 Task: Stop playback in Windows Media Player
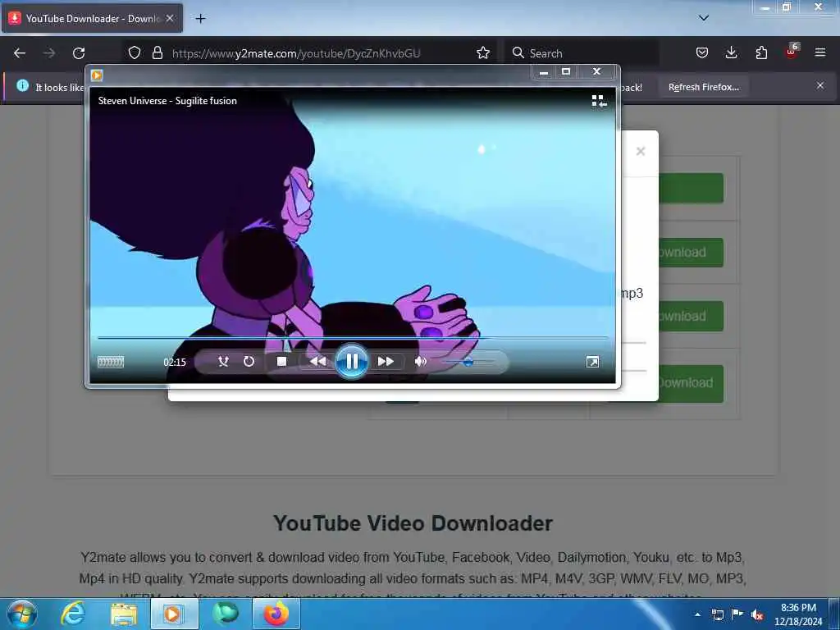[281, 362]
